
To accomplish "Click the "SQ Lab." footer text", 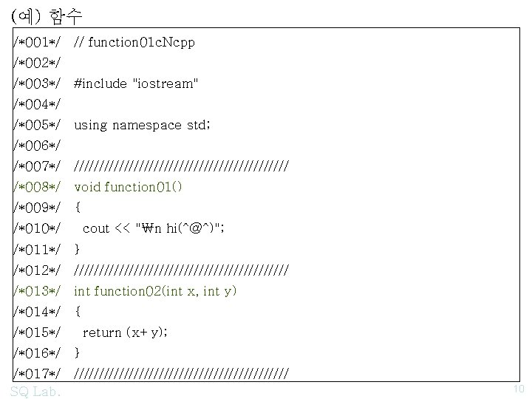I will pyautogui.click(x=36, y=391).
